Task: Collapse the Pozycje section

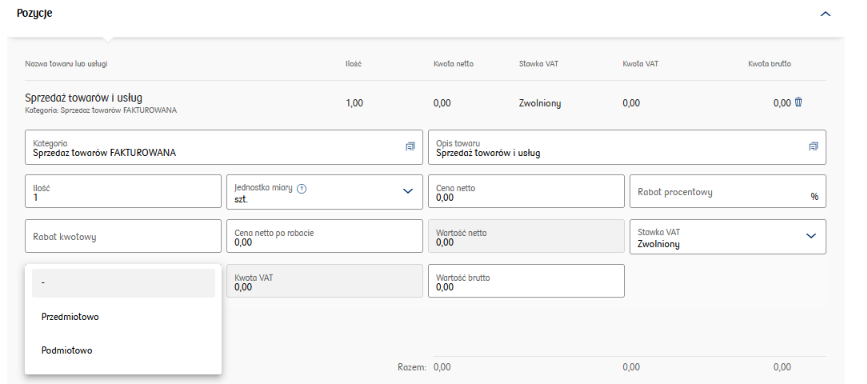Action: click(826, 14)
